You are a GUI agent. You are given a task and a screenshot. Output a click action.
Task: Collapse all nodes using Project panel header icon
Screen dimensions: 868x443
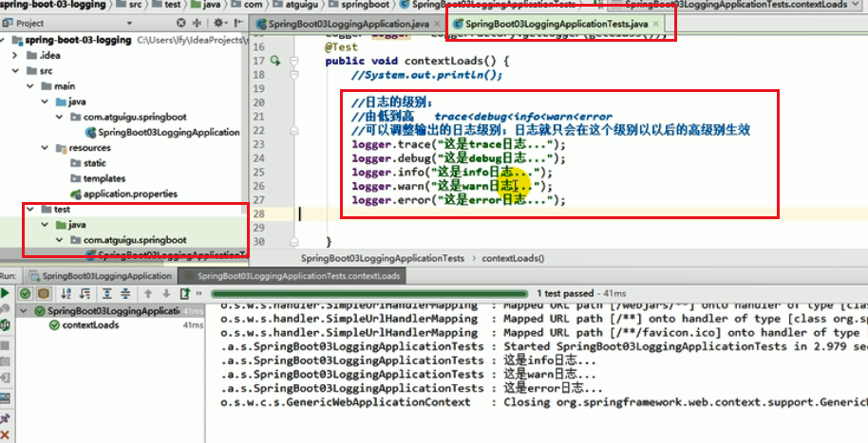[197, 23]
